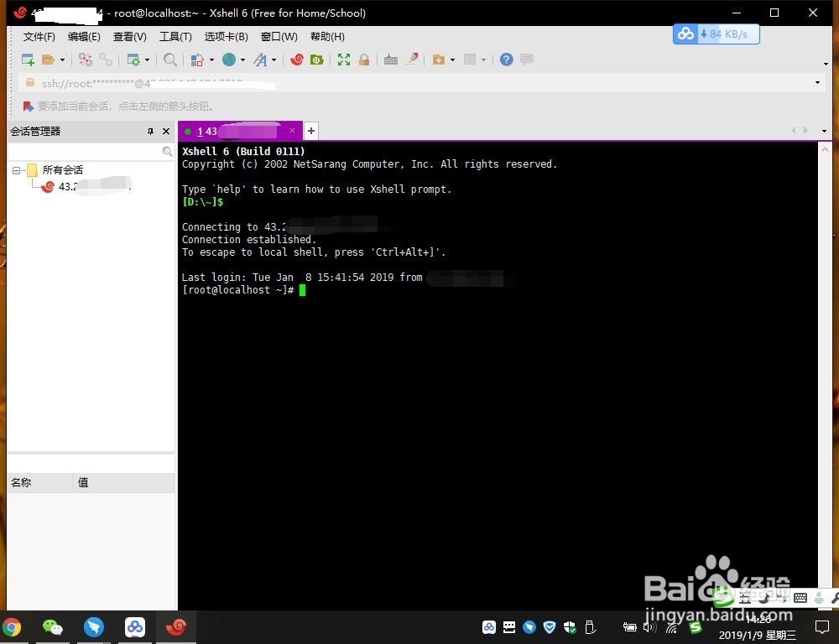Open the tab list dropdown arrow
The width and height of the screenshot is (839, 644).
pos(824,131)
